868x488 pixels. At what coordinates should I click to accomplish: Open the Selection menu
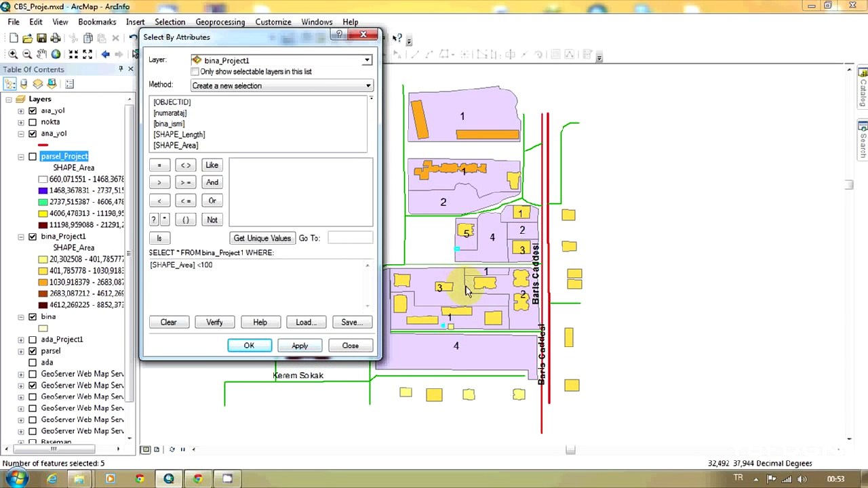tap(170, 22)
